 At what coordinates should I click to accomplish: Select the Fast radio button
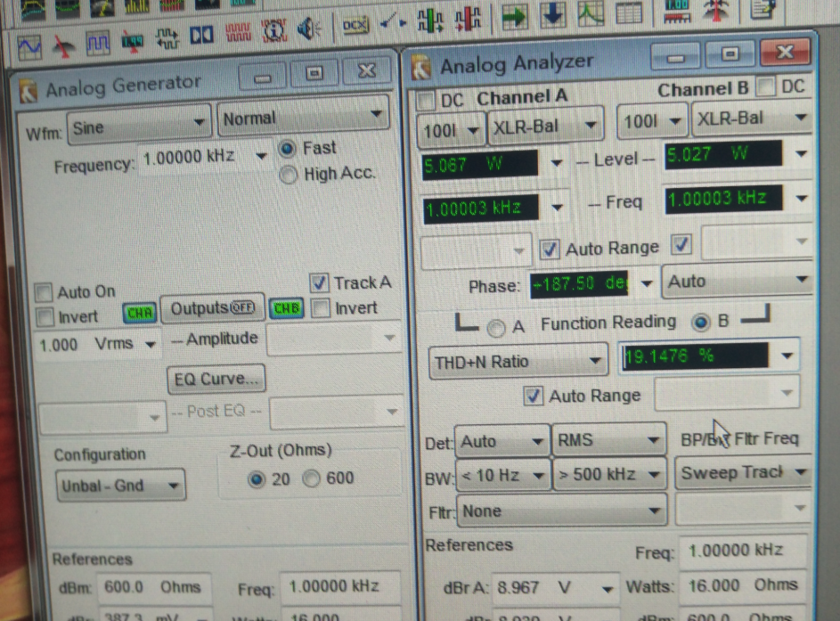tap(287, 149)
